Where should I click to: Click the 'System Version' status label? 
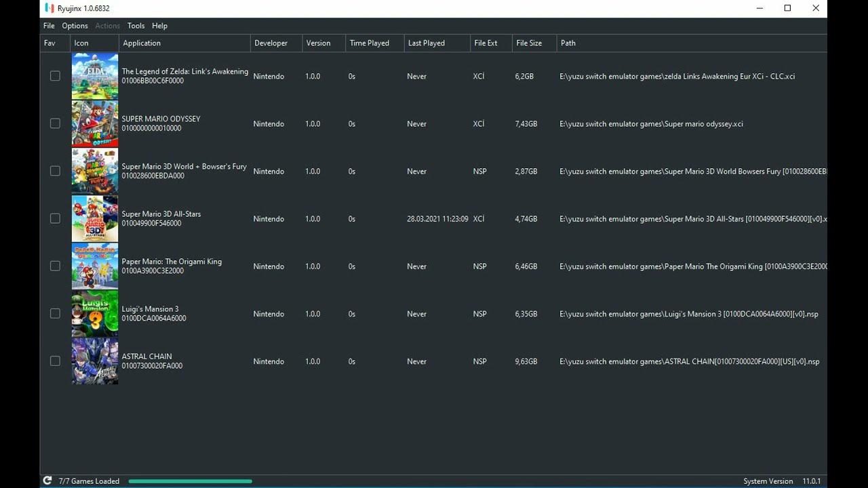[x=768, y=481]
